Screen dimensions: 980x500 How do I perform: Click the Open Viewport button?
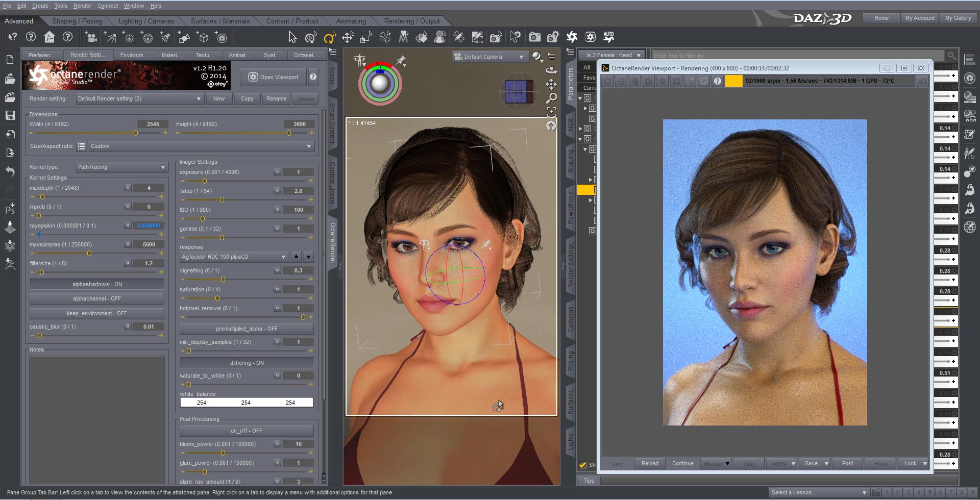(x=273, y=77)
